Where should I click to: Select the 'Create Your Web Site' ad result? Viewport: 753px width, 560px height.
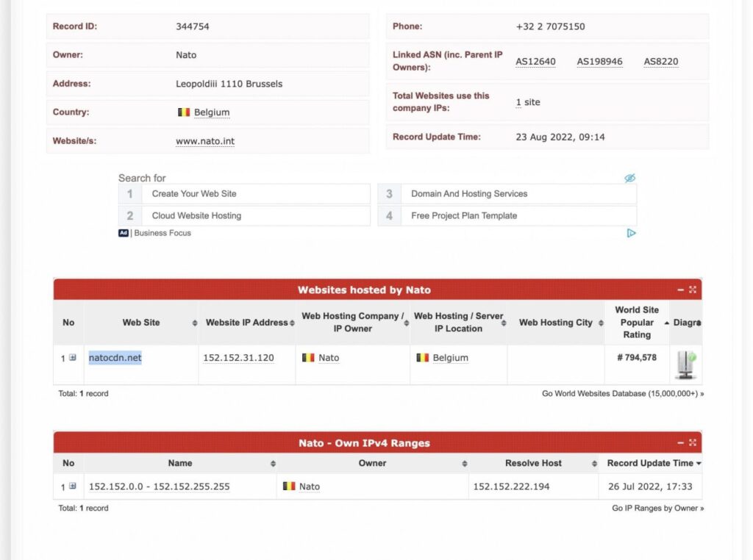click(x=244, y=194)
